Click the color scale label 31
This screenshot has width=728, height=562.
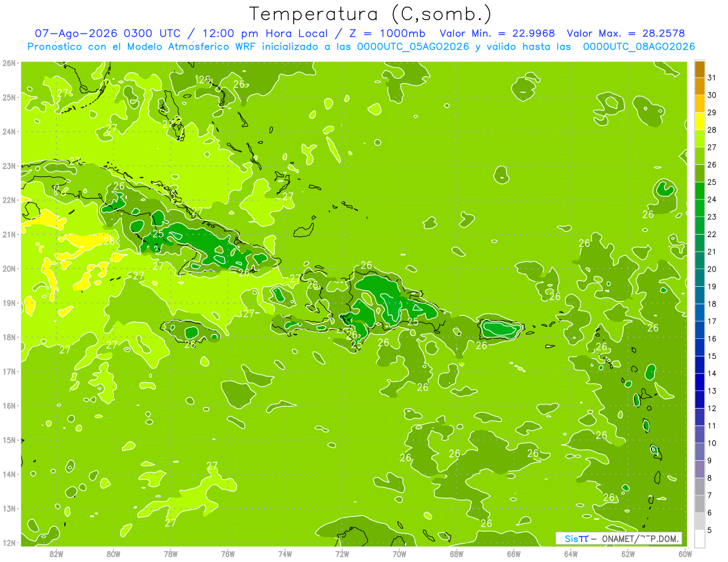coord(712,78)
